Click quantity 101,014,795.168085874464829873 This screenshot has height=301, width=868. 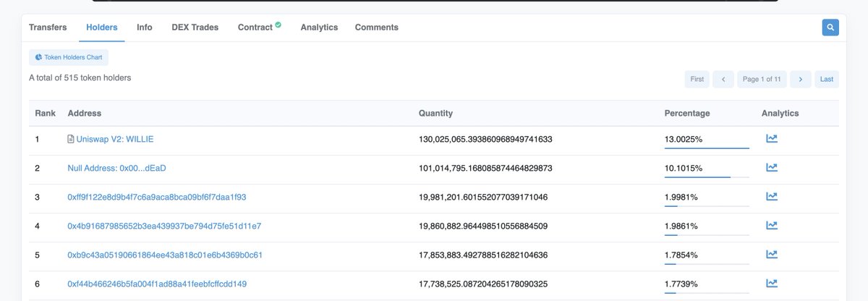point(485,168)
